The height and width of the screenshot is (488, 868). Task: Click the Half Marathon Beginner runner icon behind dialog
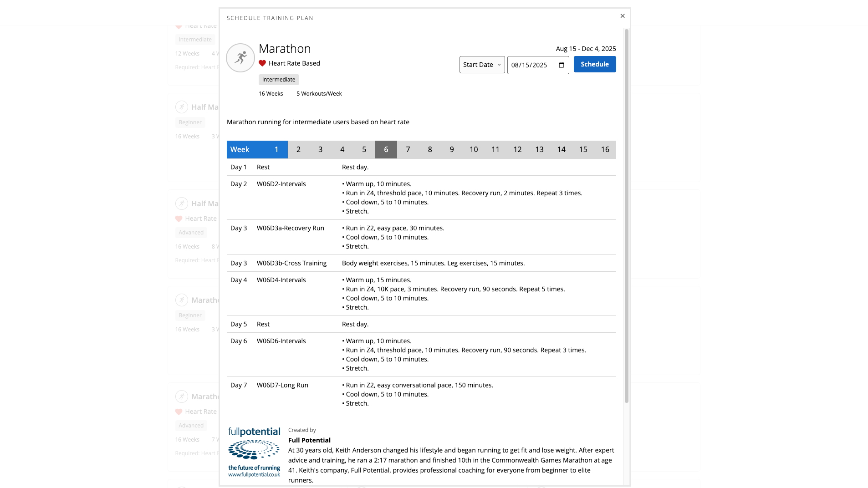pyautogui.click(x=182, y=107)
